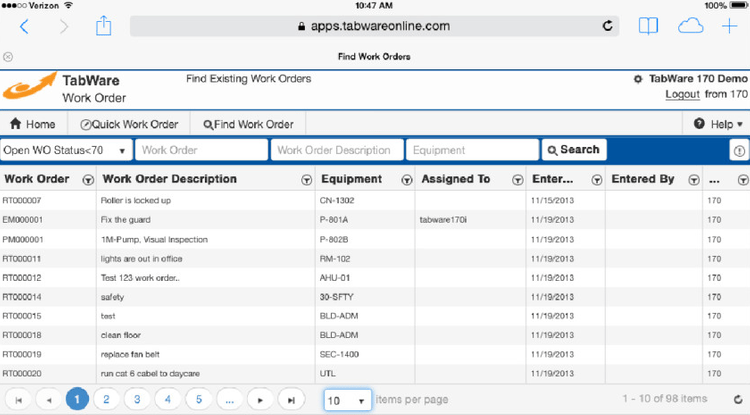Open settings gear next to TabWare 170 Demo
Screen dimensions: 750x415
point(638,79)
